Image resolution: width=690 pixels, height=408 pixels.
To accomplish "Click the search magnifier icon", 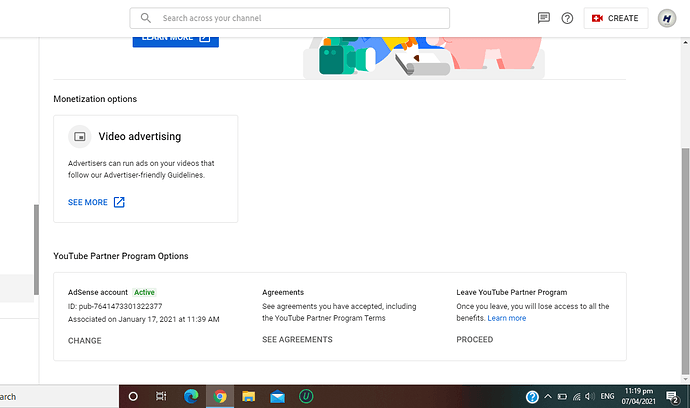I will [146, 18].
